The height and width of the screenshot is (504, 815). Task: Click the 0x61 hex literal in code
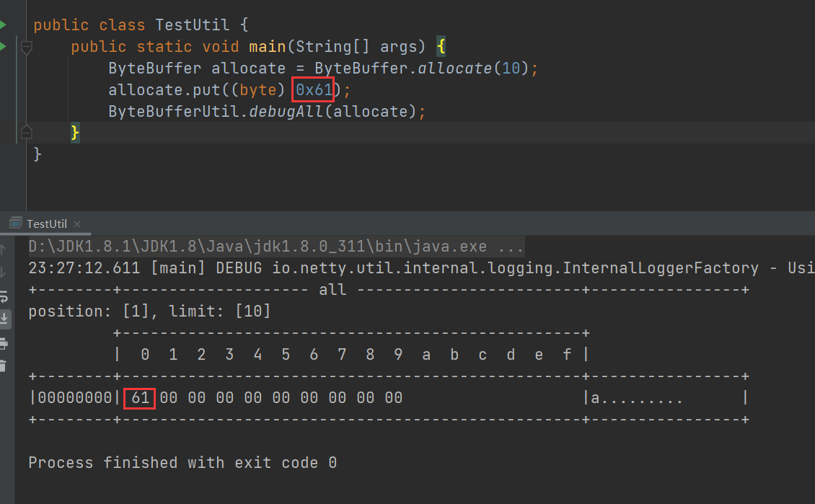(x=314, y=91)
